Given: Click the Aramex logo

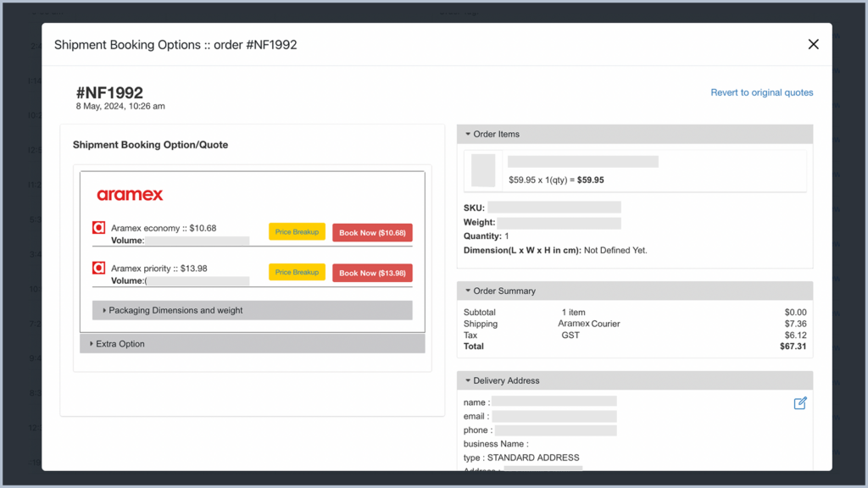Looking at the screenshot, I should click(130, 195).
